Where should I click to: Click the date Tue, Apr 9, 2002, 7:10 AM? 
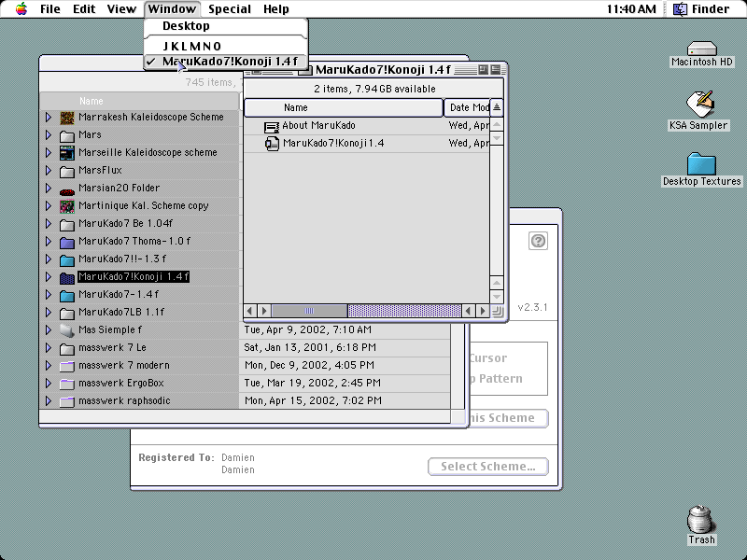[308, 329]
